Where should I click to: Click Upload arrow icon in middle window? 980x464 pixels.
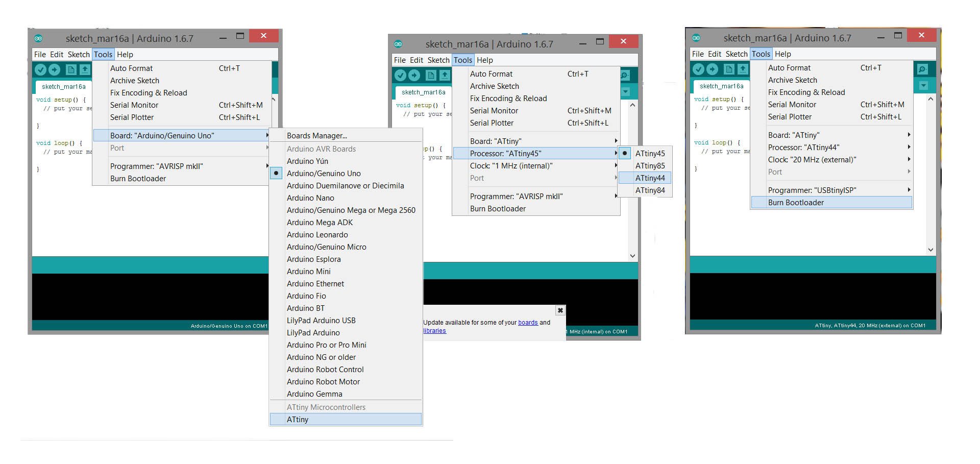[414, 75]
